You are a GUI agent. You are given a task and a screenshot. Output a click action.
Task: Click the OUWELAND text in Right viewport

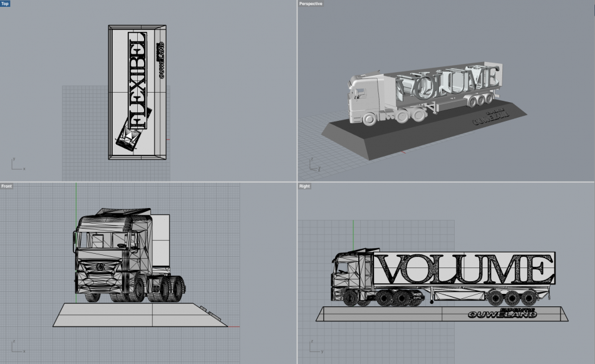[x=502, y=313]
